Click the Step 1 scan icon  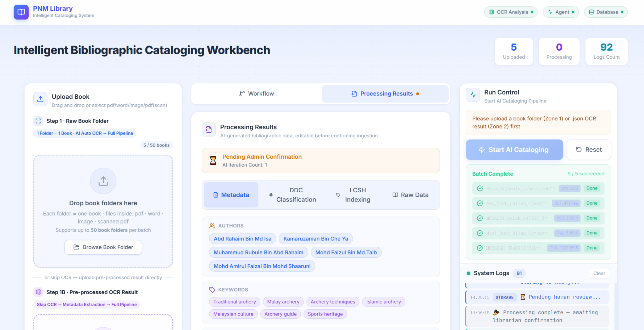point(38,121)
